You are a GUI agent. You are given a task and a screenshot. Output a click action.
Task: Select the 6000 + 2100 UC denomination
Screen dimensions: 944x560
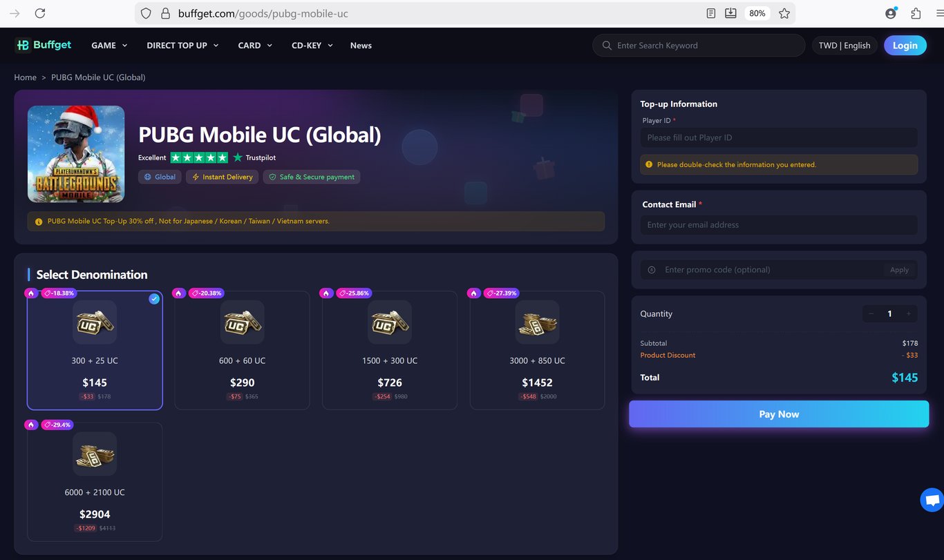point(95,482)
